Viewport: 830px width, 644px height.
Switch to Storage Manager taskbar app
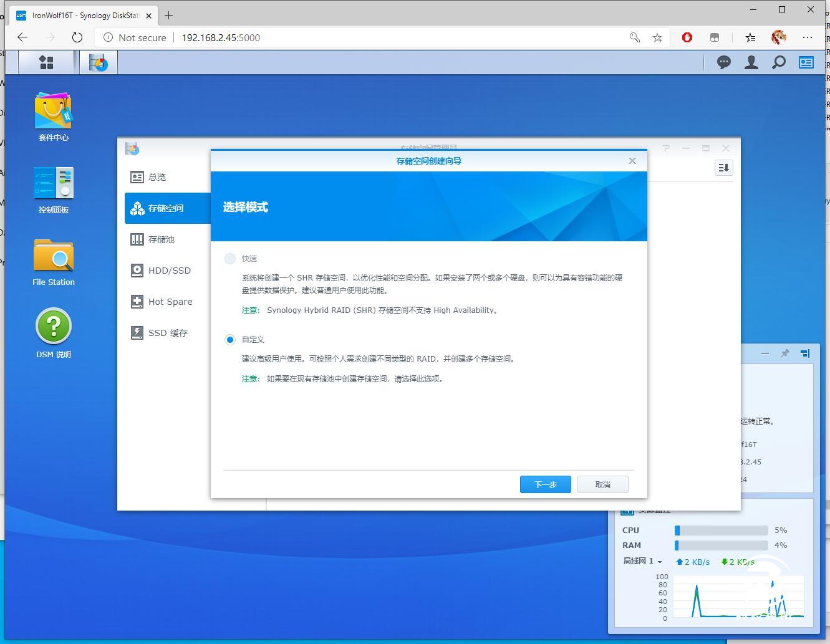coord(99,62)
